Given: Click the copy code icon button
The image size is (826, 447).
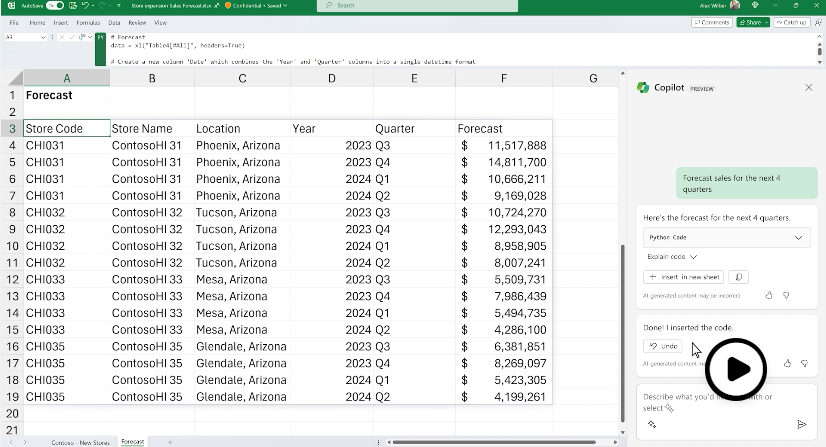Looking at the screenshot, I should [x=739, y=277].
